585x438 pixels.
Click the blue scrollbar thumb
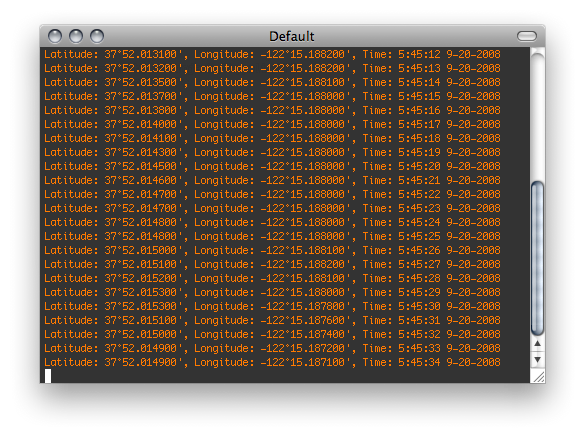coord(537,258)
